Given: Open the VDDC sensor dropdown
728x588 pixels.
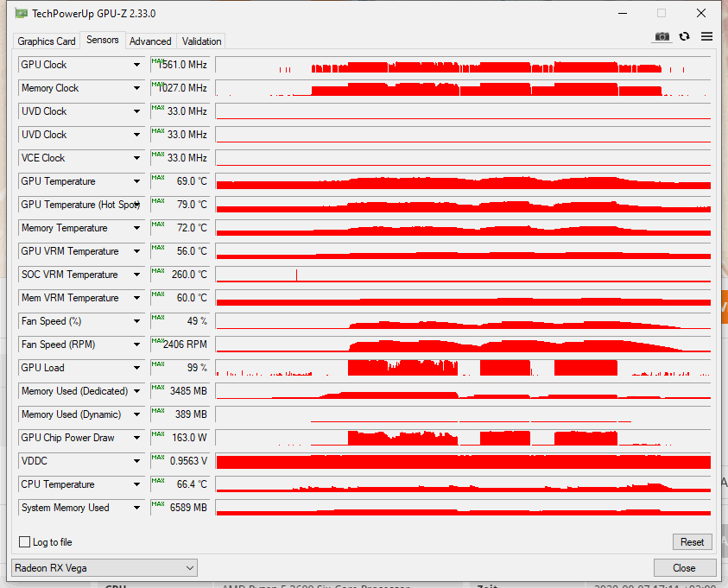Looking at the screenshot, I should click(x=137, y=461).
